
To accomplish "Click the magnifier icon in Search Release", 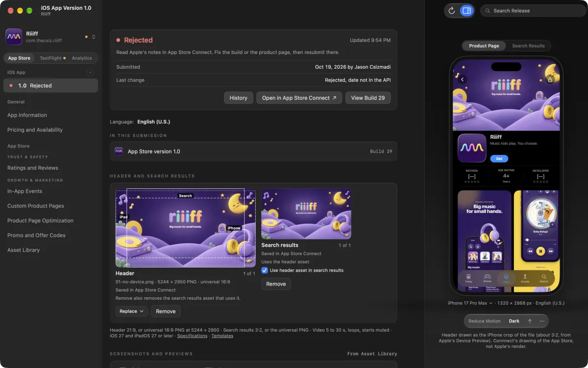I will (x=487, y=11).
